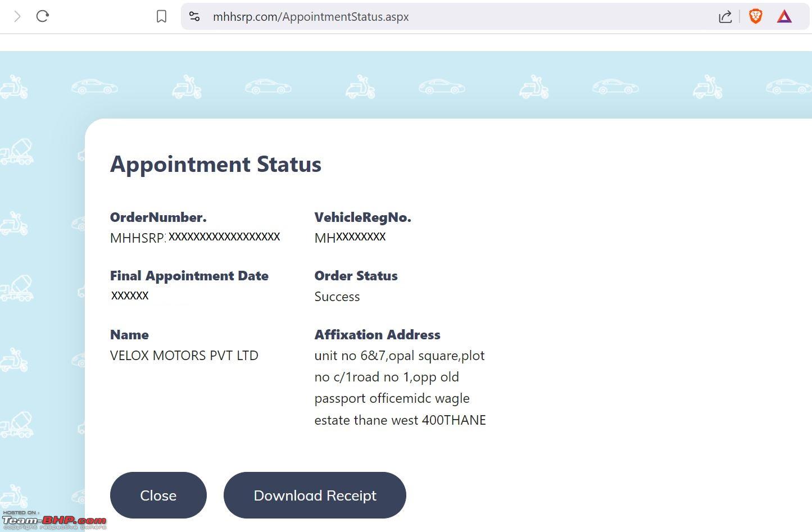The height and width of the screenshot is (532, 812).
Task: Open Brave Shields lion icon
Action: pyautogui.click(x=756, y=16)
